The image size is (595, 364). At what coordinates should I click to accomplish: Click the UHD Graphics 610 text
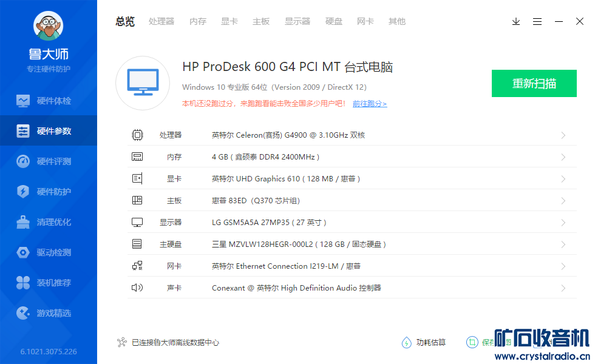[x=286, y=178]
